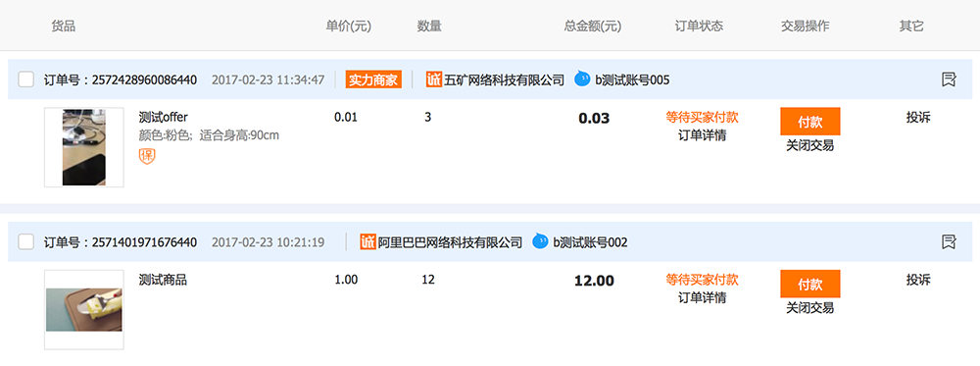Click the 诚 badge next to 阿里巴巴网络科技有限公司
Viewport: 980px width, 366px height.
[368, 241]
